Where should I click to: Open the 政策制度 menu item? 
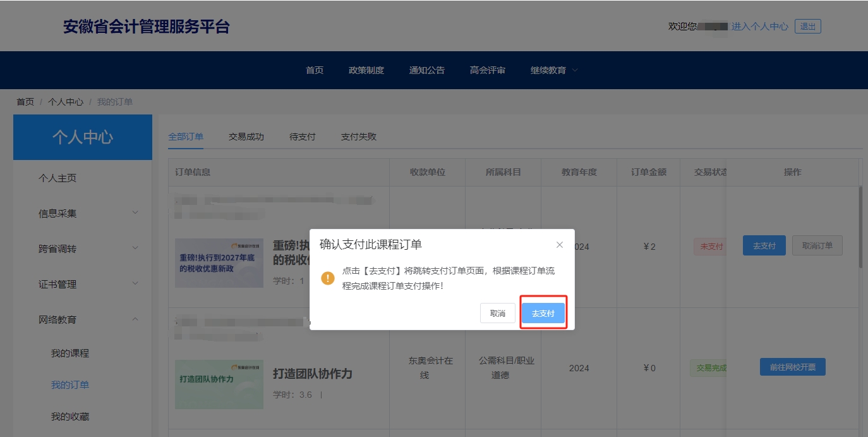pyautogui.click(x=367, y=70)
